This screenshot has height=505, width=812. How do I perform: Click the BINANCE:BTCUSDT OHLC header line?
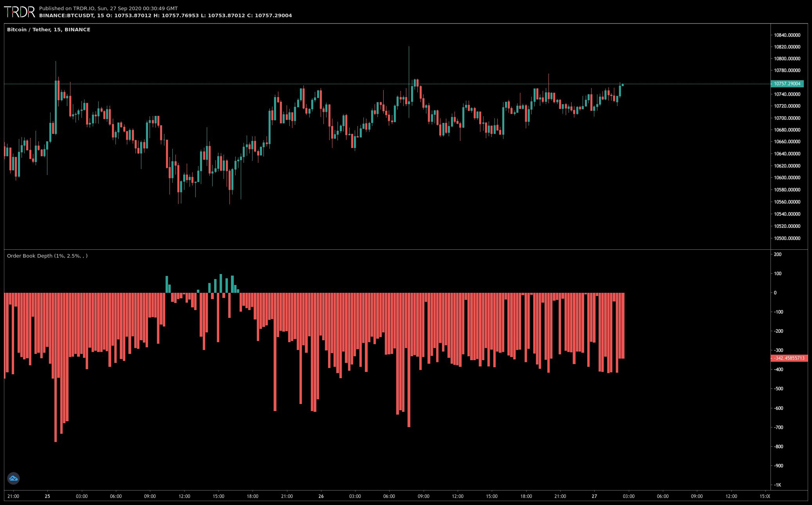[x=165, y=16]
